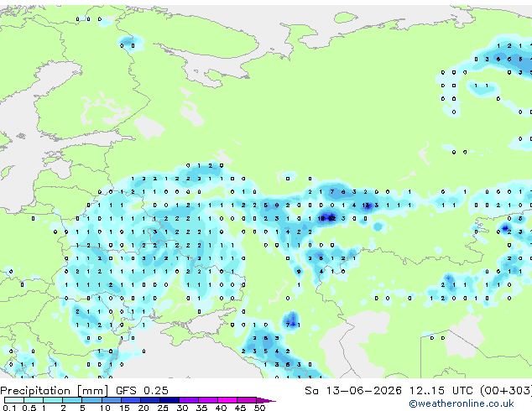532x411 pixels.
Task: Click the '50' legend scale number
Action: point(259,408)
